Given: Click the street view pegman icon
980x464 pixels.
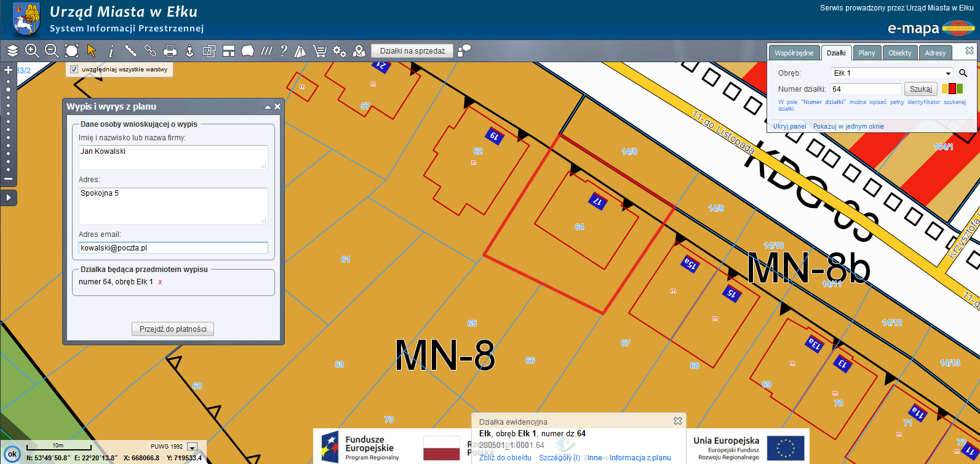Looking at the screenshot, I should click(x=189, y=51).
